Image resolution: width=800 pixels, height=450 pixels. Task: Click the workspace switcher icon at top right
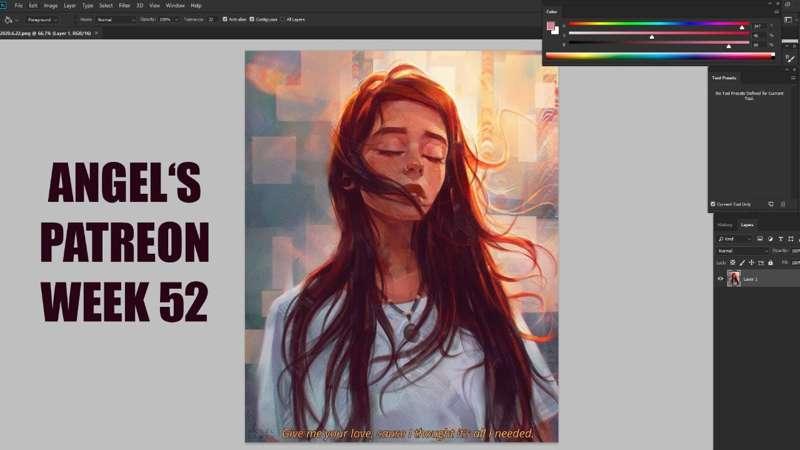tap(788, 19)
